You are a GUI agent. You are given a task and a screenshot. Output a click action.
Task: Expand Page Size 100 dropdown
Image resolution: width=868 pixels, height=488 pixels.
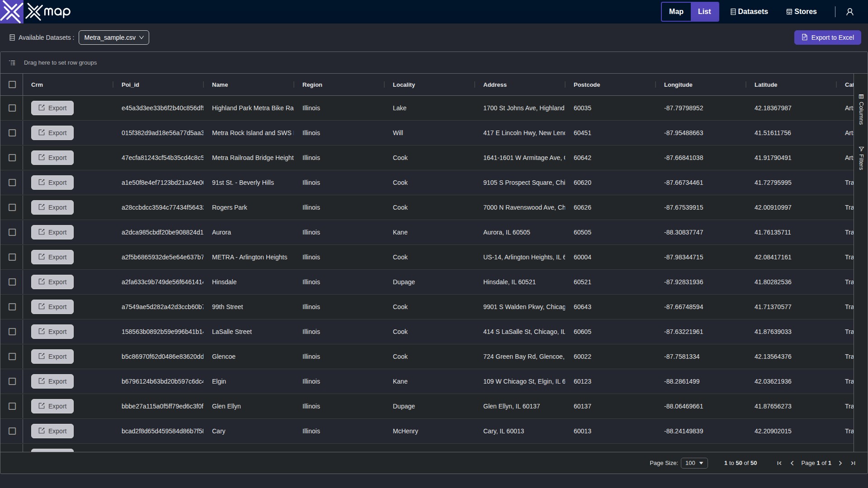click(694, 463)
